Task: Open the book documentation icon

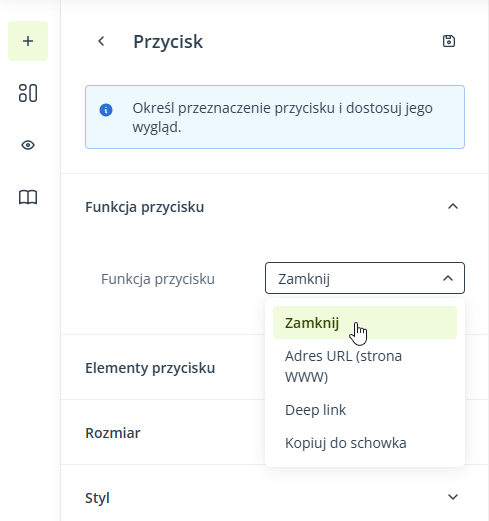Action: (x=28, y=197)
